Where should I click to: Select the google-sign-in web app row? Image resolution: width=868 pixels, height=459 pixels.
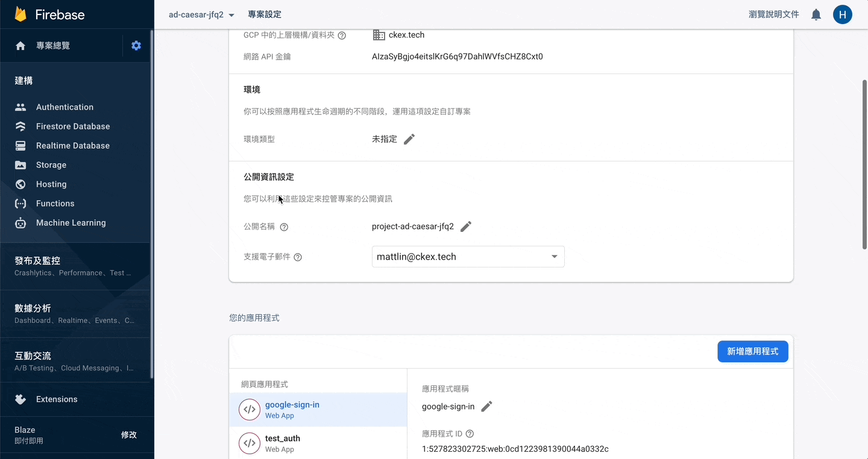(x=318, y=410)
